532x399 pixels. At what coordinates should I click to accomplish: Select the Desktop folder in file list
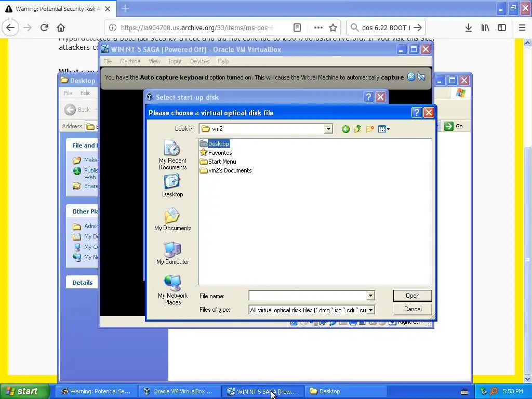tap(215, 144)
